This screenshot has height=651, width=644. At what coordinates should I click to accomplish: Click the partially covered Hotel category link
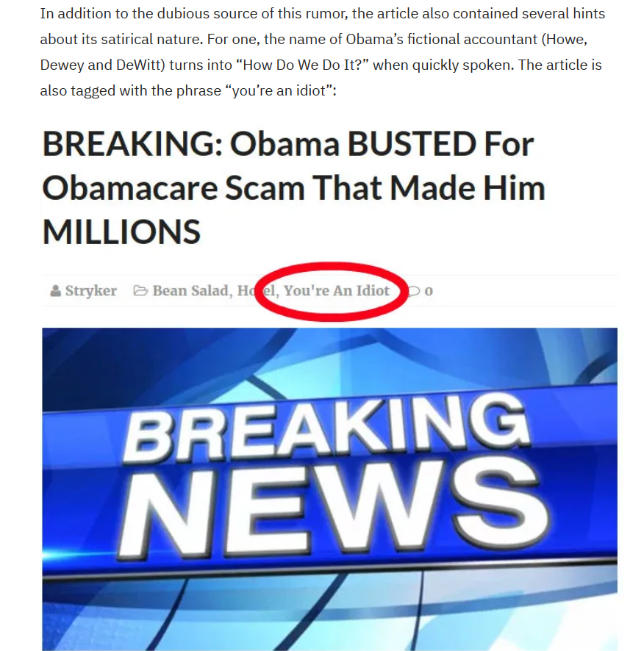tap(256, 291)
